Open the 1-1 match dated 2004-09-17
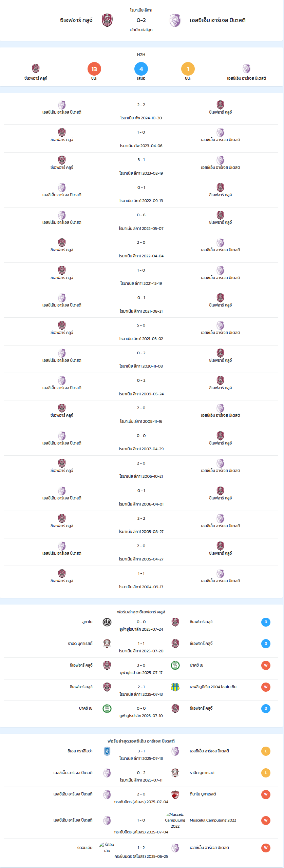284x868 pixels. [141, 580]
